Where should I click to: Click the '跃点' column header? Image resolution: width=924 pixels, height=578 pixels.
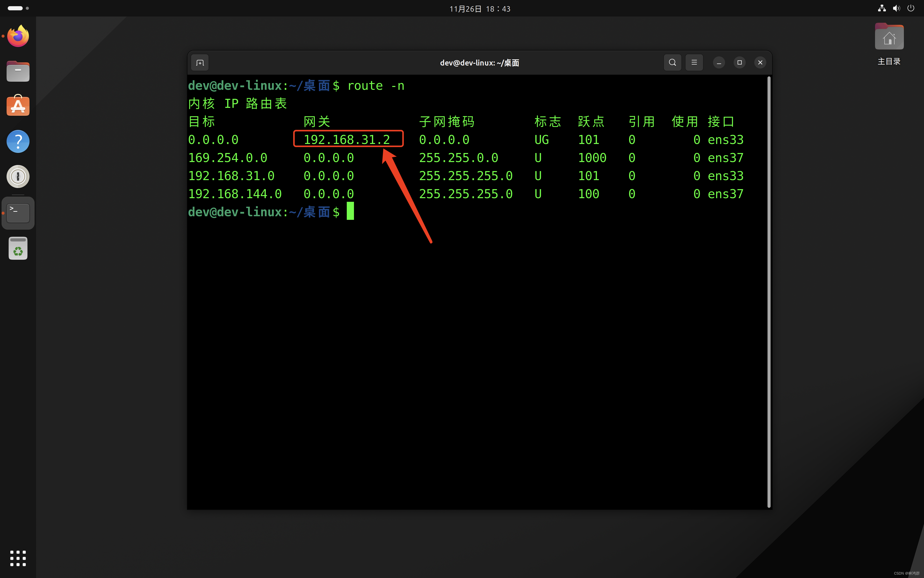click(591, 122)
